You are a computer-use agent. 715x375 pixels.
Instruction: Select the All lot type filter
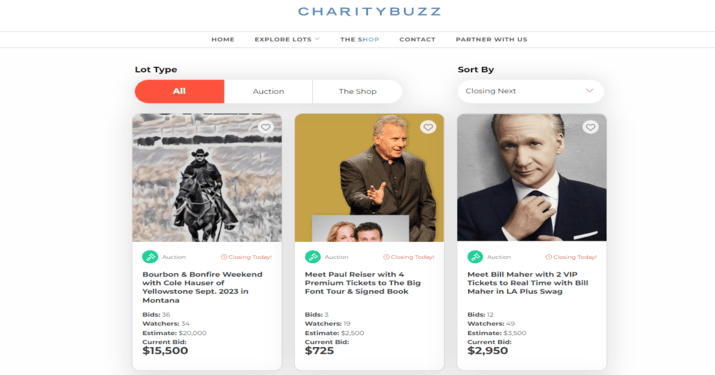[179, 91]
